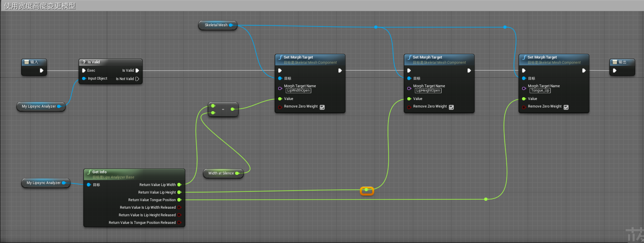Toggle Remove Zero Weight on LipWidthOpen node
Viewport: 644px width, 243px height.
point(322,107)
